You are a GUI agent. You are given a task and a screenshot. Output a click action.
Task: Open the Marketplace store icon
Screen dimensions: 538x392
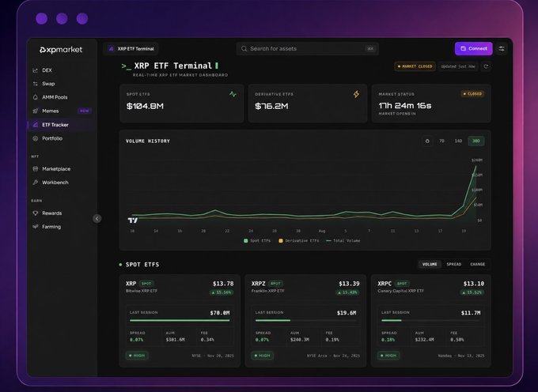click(35, 169)
